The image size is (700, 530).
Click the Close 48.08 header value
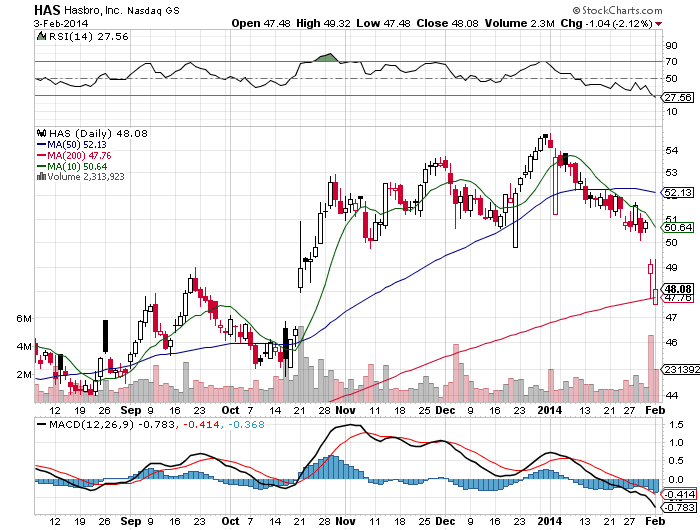coord(447,23)
